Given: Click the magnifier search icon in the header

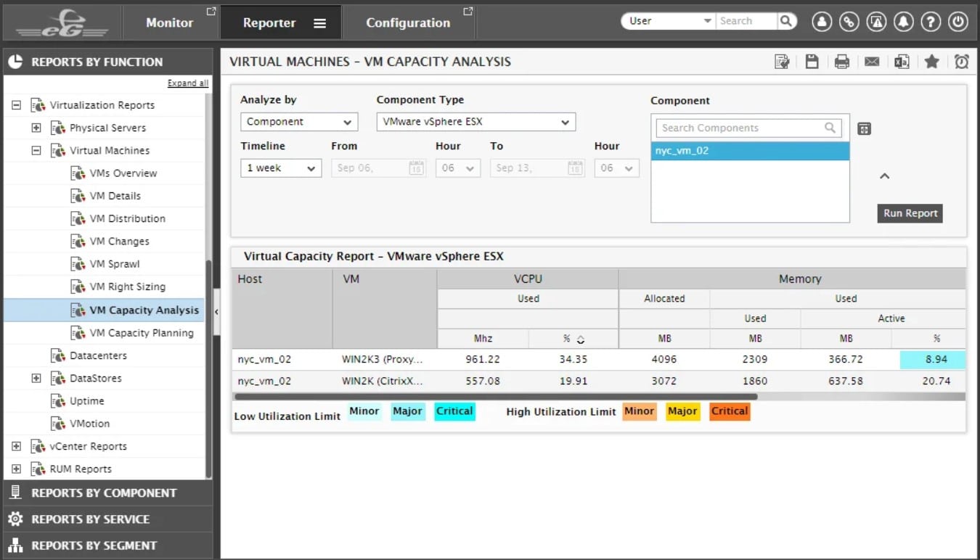Looking at the screenshot, I should 787,22.
